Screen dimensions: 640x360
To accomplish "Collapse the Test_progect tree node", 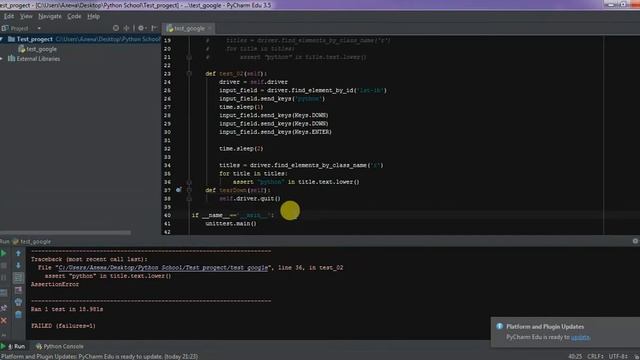I will coord(2,39).
